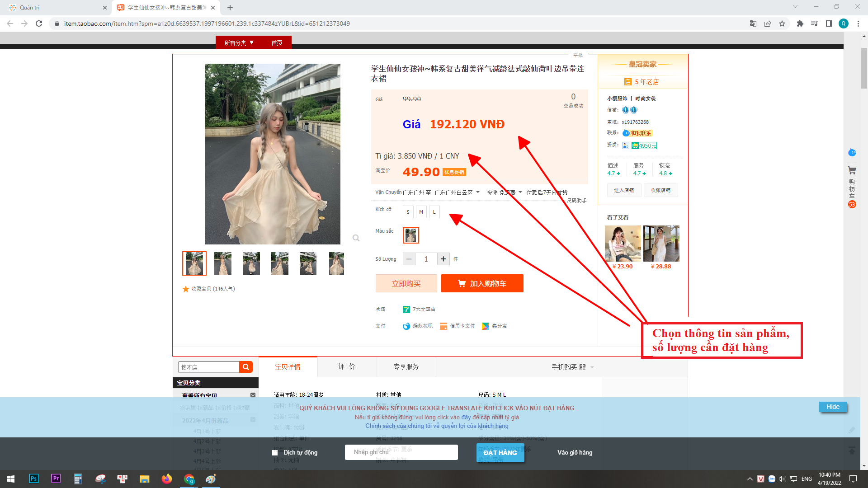868x488 pixels.
Task: Click the zoom magnifier under product image
Action: click(356, 238)
